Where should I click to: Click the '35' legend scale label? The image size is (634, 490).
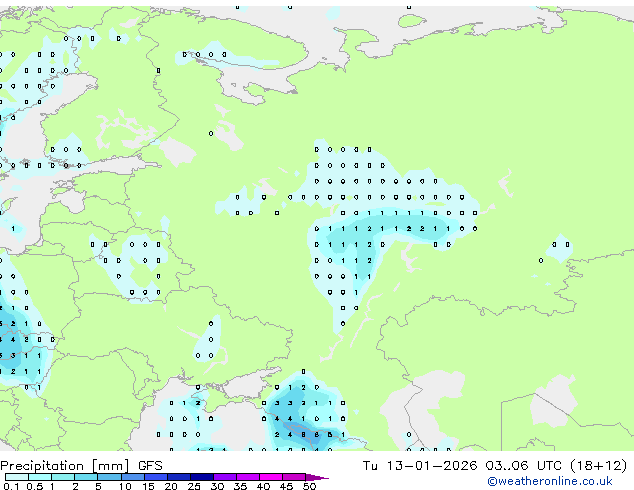[240, 486]
